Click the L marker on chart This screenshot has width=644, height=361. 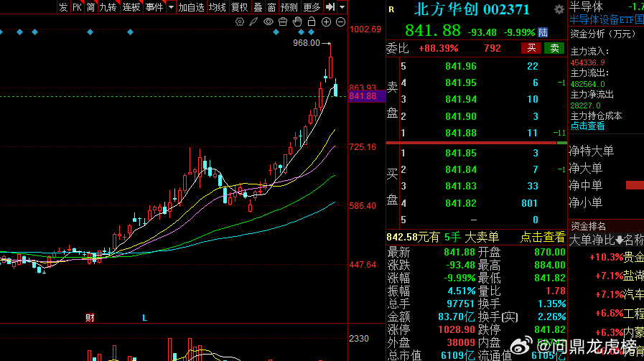click(x=144, y=317)
